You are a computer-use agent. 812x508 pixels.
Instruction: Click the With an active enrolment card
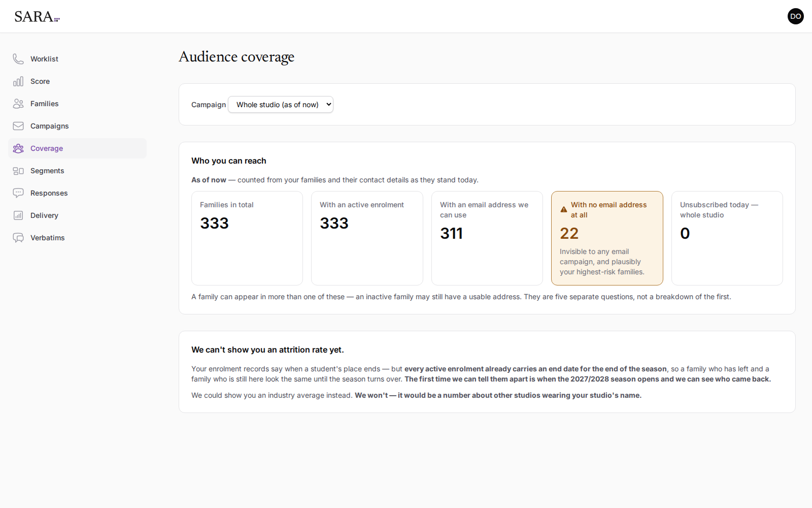pos(367,238)
